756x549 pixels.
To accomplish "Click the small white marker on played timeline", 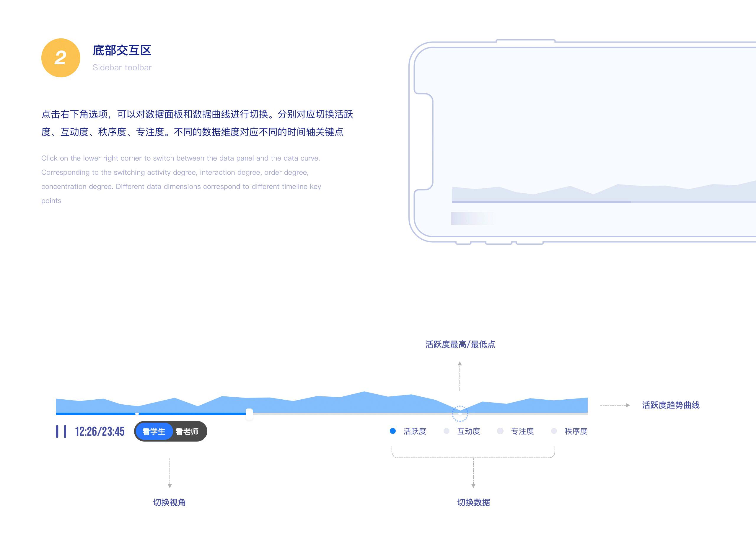I will 137,414.
